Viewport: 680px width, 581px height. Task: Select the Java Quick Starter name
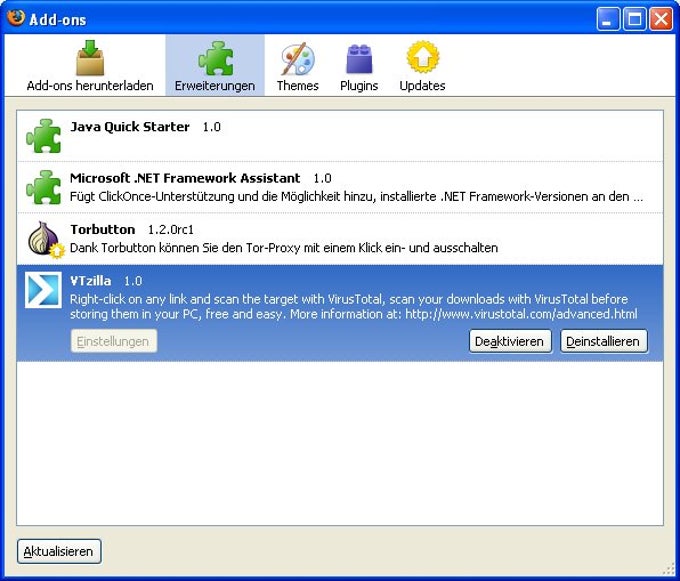click(130, 127)
